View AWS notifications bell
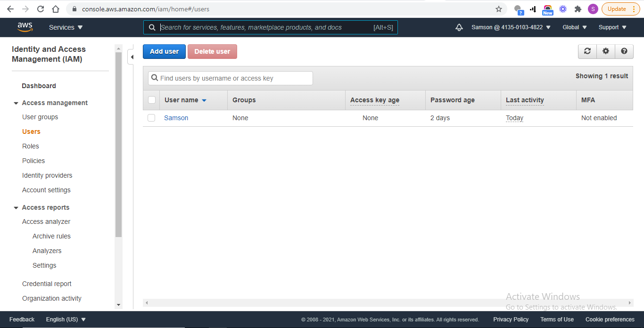The height and width of the screenshot is (328, 644). coord(459,27)
